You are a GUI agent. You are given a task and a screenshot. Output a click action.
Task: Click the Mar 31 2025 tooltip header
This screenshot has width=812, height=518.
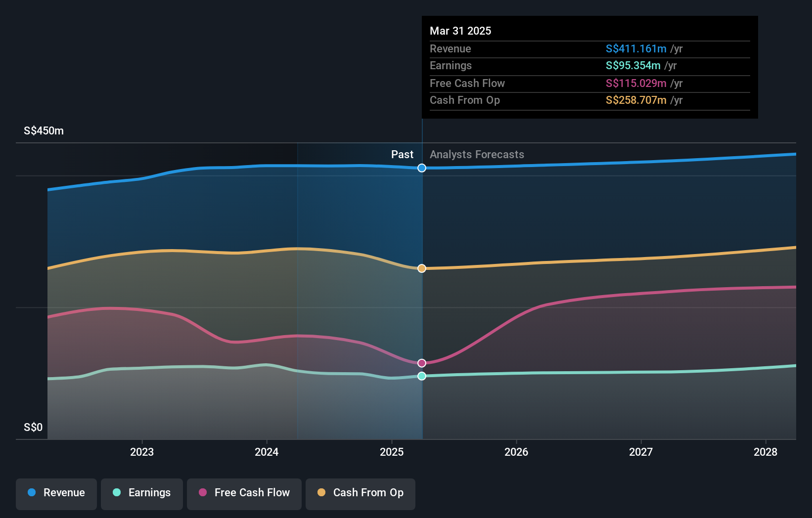460,31
